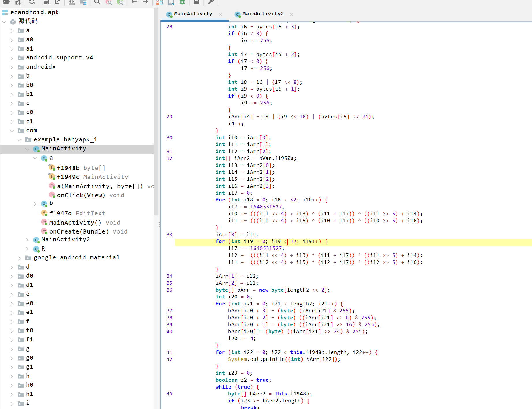Switch to the MainActivity2 tab

coord(263,14)
